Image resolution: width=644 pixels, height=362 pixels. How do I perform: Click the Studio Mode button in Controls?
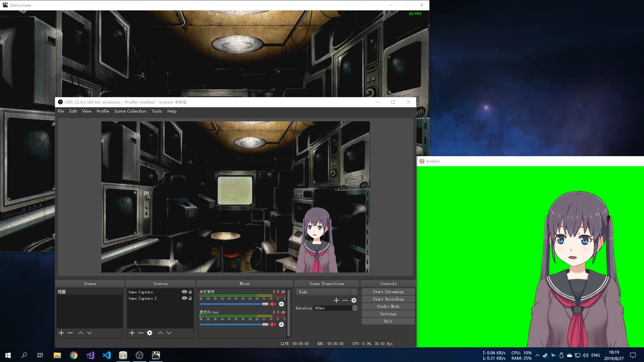387,306
